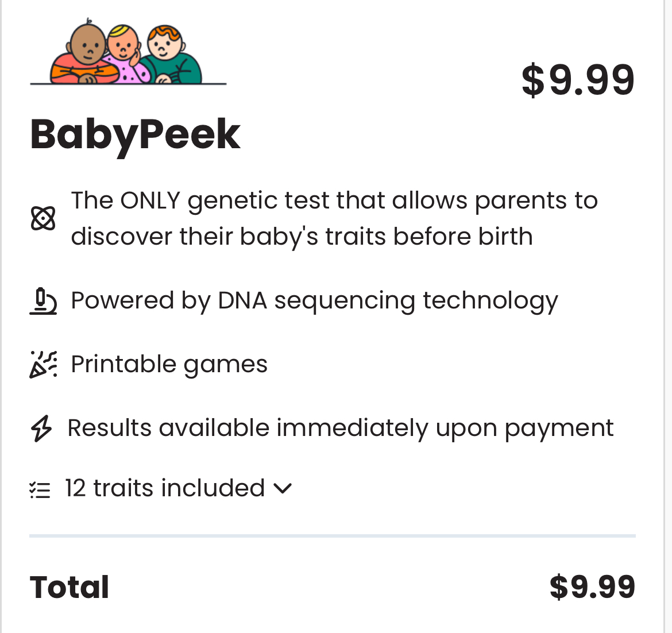
Task: Select the BabyPeek product title
Action: click(135, 134)
